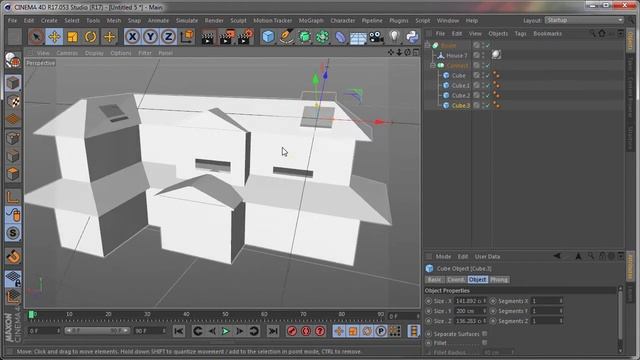Screen dimensions: 640x360
Task: Open the Layout dropdown showing Startup
Action: pyautogui.click(x=584, y=20)
